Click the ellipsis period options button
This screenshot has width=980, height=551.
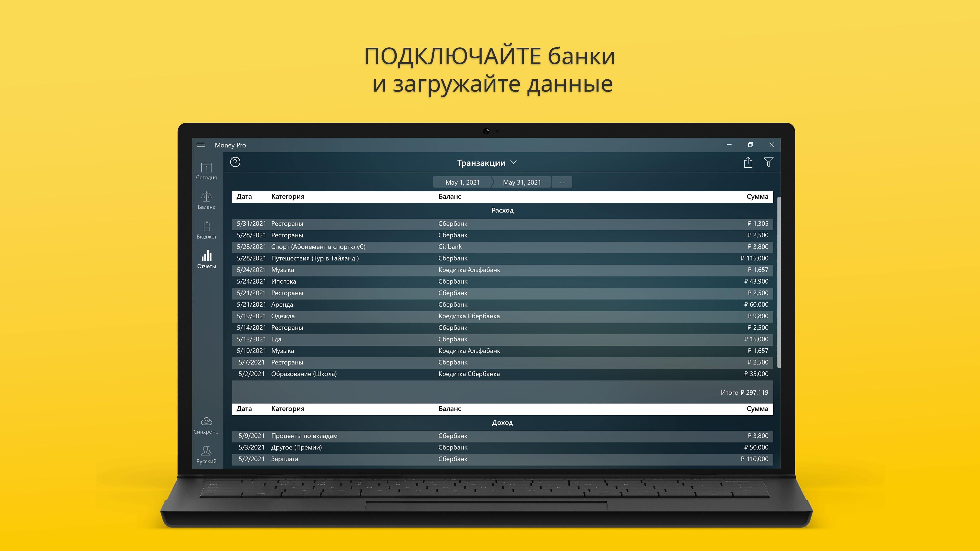pyautogui.click(x=561, y=182)
